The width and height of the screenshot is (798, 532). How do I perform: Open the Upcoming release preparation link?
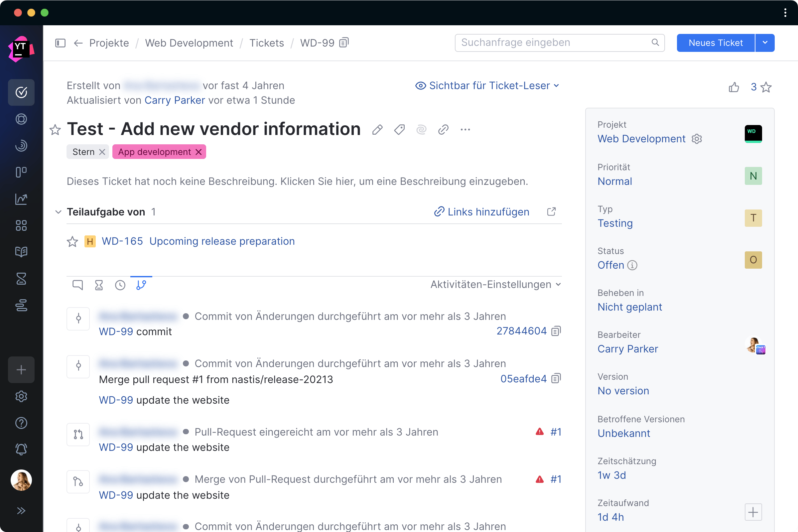(222, 241)
